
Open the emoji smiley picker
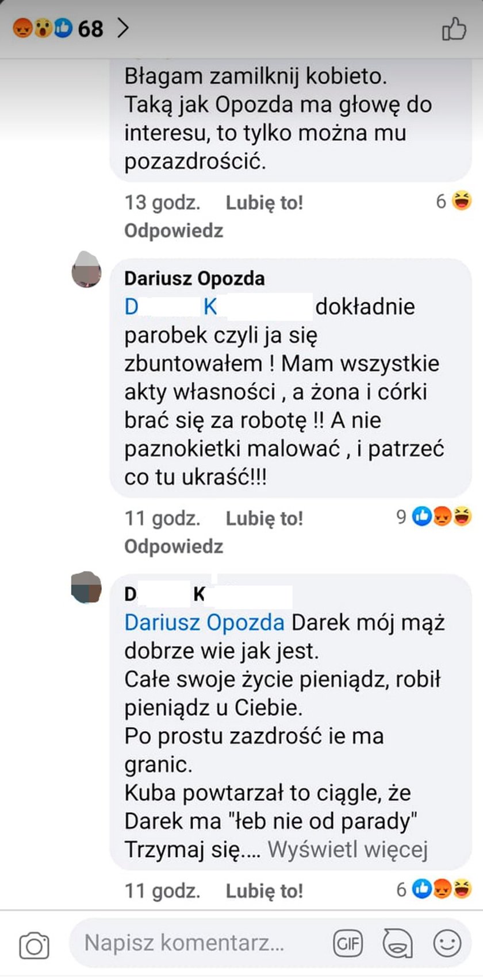pos(447,943)
